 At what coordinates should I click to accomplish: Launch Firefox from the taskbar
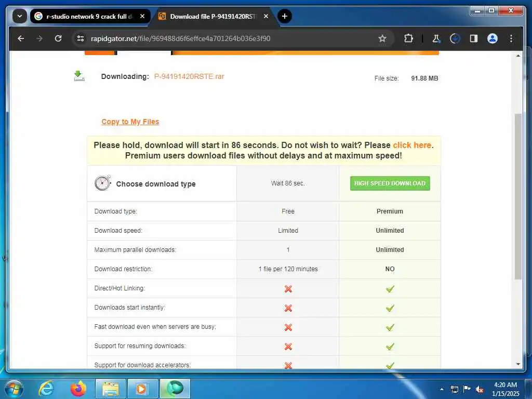(x=78, y=389)
